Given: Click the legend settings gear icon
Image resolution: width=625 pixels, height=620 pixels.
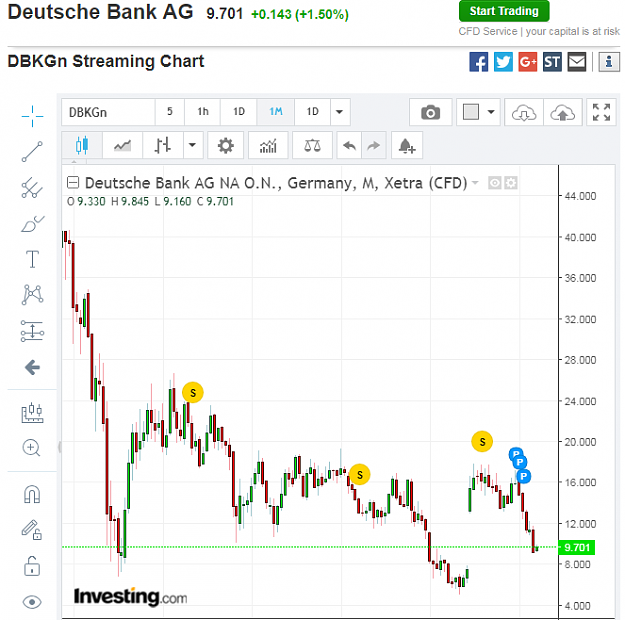Looking at the screenshot, I should point(511,183).
